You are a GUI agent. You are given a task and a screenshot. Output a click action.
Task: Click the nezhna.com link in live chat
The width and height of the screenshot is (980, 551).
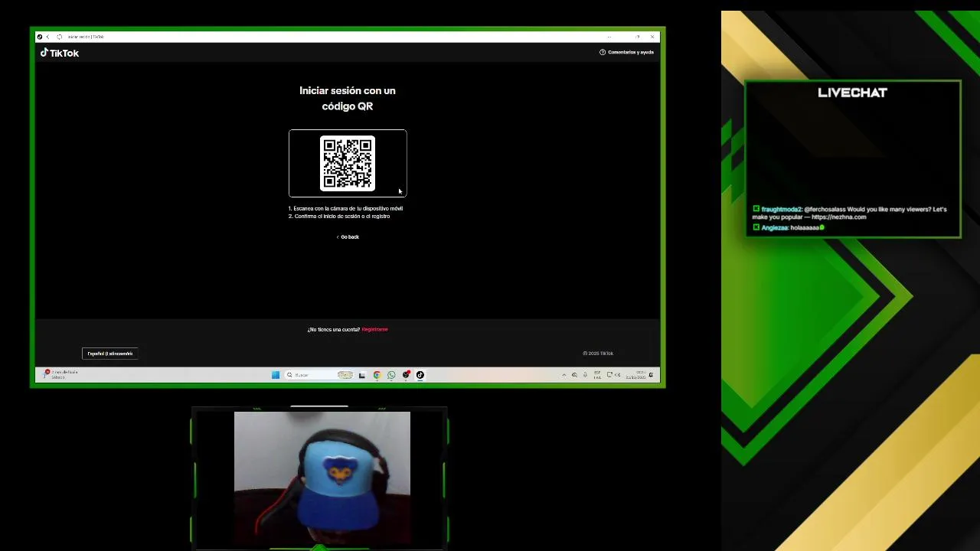point(838,217)
